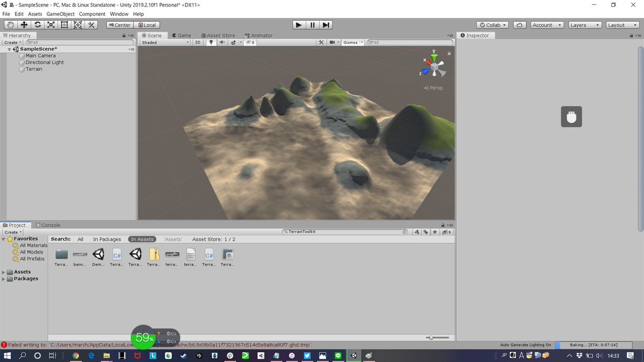Switch to the Console tab
The image size is (644, 362).
[48, 225]
